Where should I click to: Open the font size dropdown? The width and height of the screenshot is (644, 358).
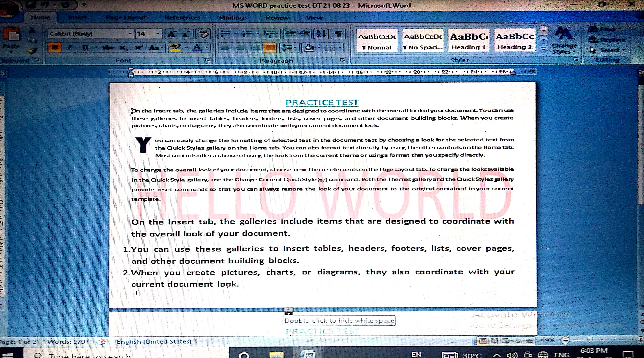pos(158,34)
